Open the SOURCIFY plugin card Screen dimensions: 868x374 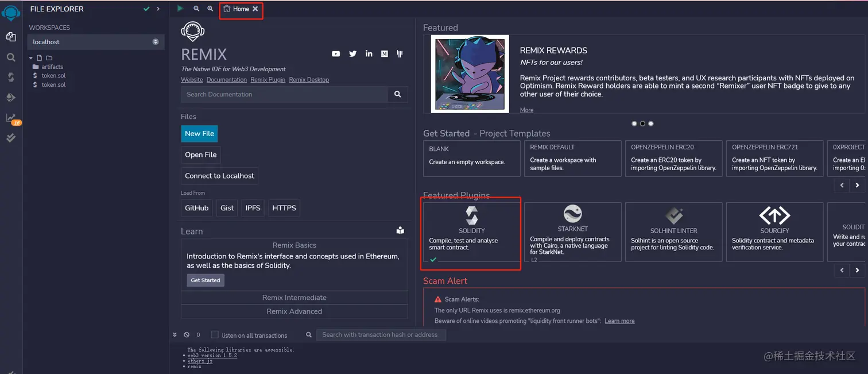(775, 232)
